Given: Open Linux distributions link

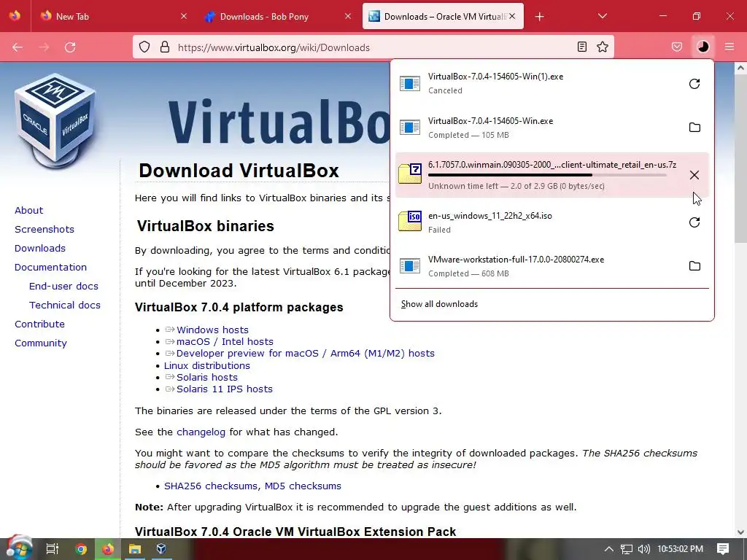Looking at the screenshot, I should [206, 365].
